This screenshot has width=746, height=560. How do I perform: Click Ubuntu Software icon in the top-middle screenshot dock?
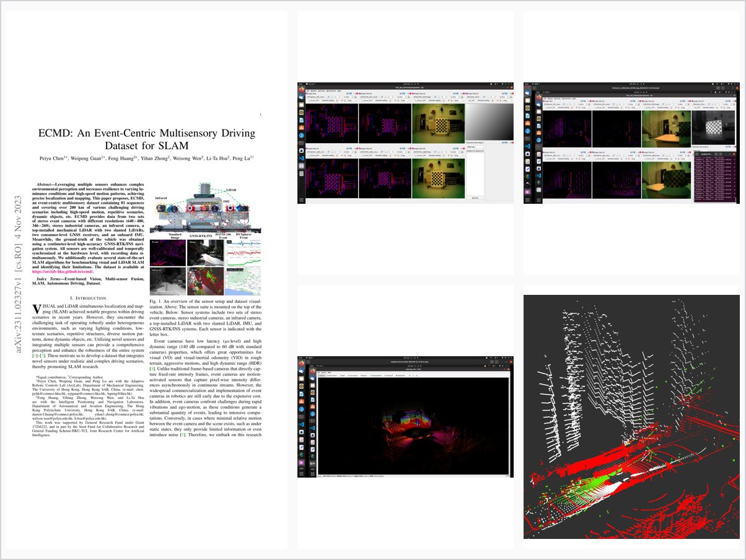point(302,128)
